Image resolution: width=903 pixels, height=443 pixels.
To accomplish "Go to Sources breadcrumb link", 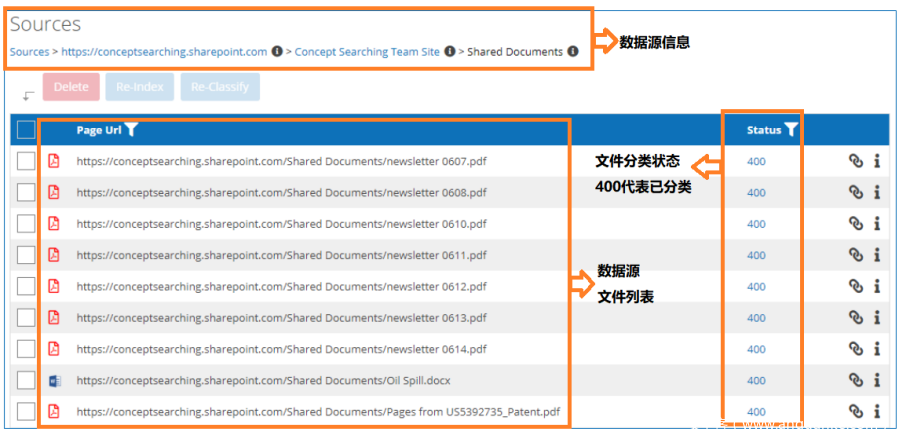I will pos(29,52).
